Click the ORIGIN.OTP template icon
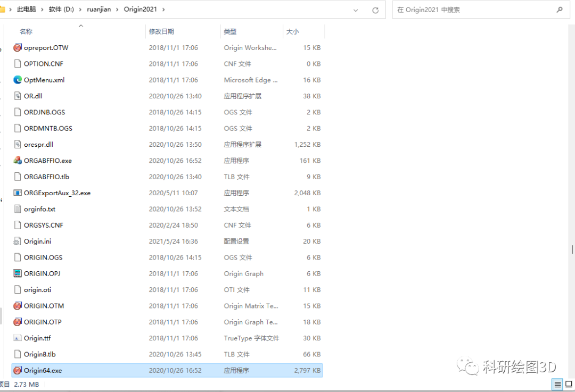Viewport: 575px width, 392px height. (17, 322)
